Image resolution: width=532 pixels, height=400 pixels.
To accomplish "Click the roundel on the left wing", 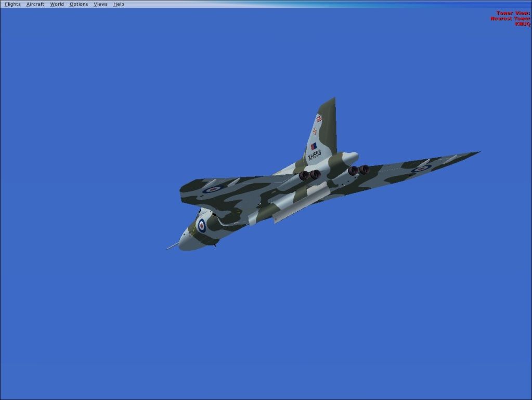I will (x=212, y=189).
